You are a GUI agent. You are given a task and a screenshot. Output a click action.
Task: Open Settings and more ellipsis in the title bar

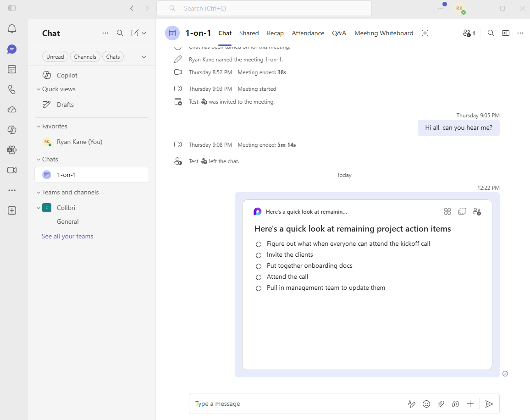(x=441, y=8)
